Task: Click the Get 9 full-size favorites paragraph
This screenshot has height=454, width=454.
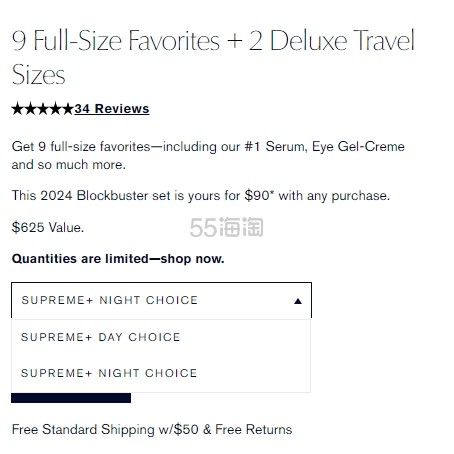Action: (208, 155)
